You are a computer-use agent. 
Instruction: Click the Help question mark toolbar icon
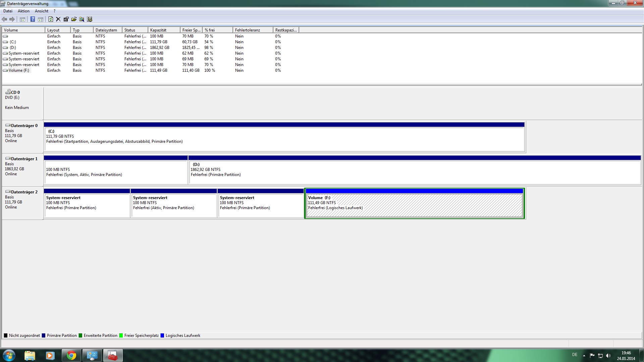click(33, 19)
